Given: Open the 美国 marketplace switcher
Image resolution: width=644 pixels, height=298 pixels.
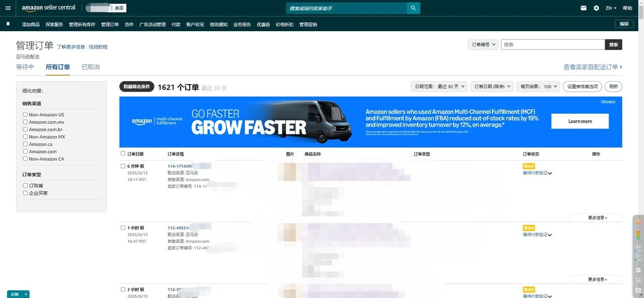Looking at the screenshot, I should (x=119, y=8).
